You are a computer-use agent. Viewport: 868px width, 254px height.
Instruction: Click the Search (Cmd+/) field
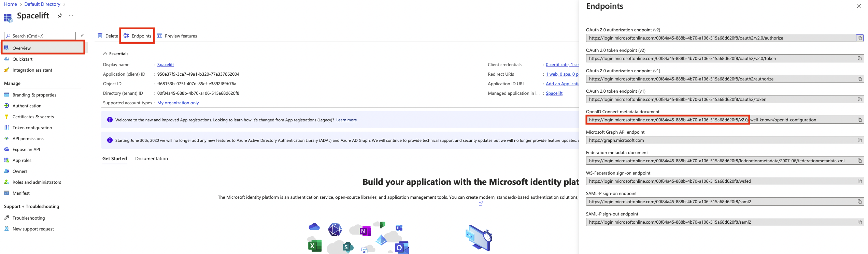[40, 36]
